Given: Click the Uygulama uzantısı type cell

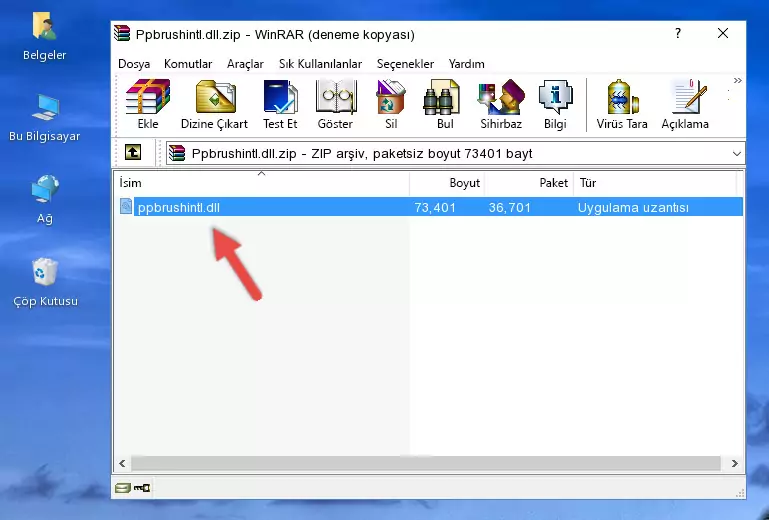Looking at the screenshot, I should coord(633,208).
